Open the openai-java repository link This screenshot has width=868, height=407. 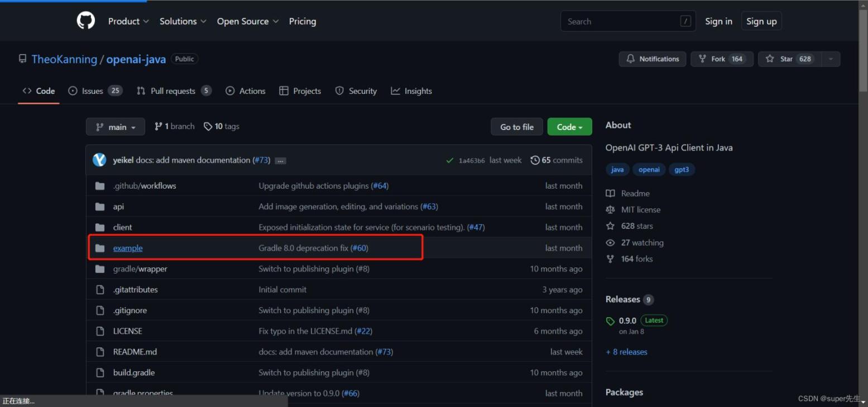pyautogui.click(x=136, y=59)
